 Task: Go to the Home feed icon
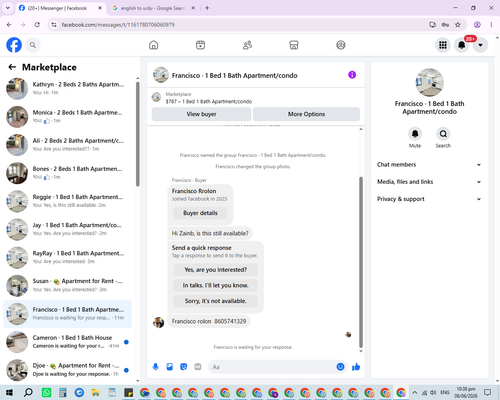click(153, 45)
